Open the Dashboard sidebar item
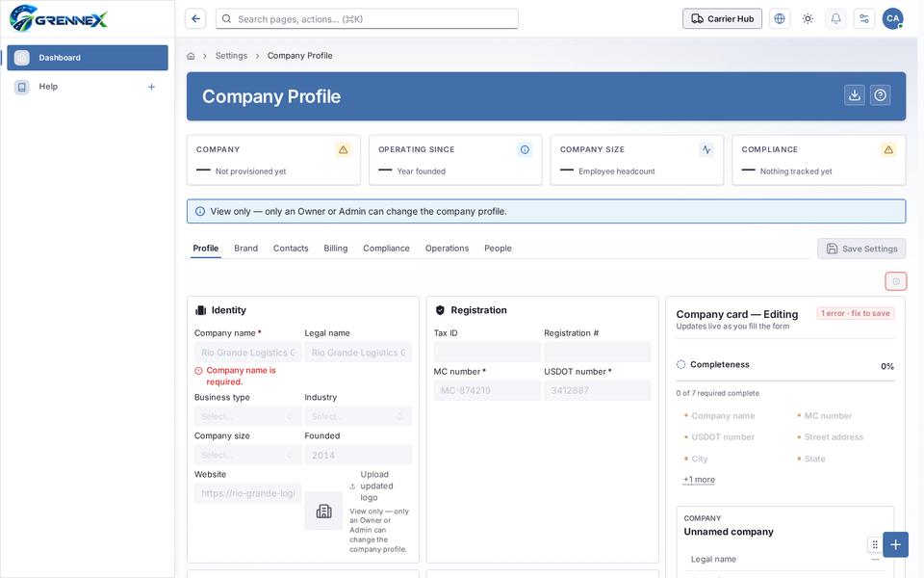Screen dimensions: 924x578 tap(88, 58)
